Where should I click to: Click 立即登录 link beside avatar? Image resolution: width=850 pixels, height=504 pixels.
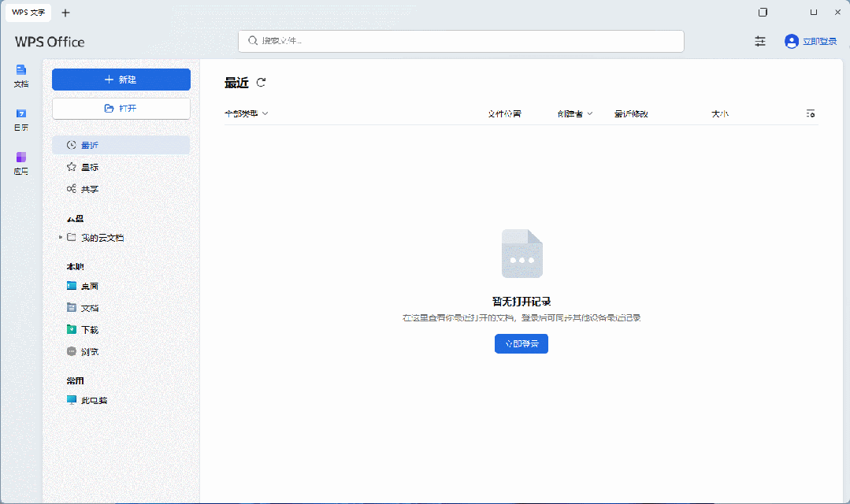click(819, 41)
